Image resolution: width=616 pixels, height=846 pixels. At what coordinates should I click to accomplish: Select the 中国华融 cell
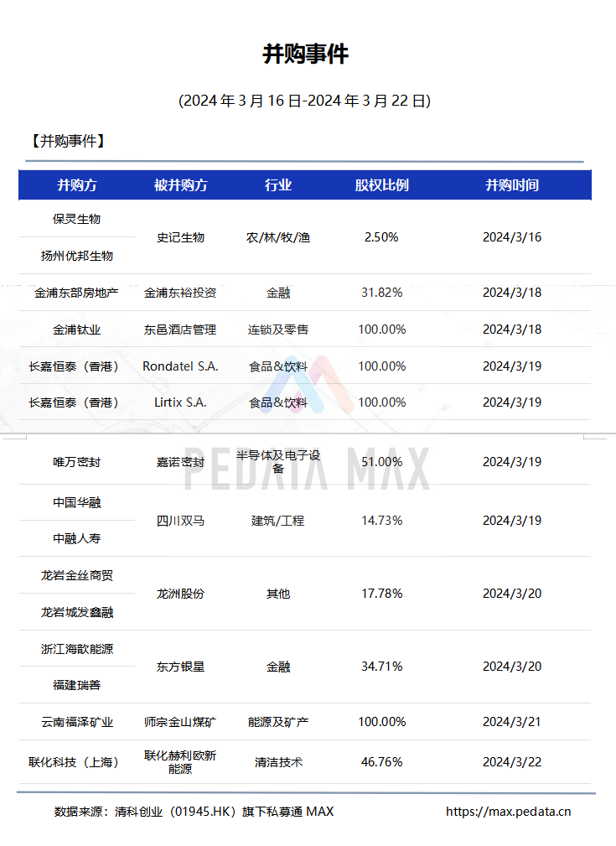76,502
